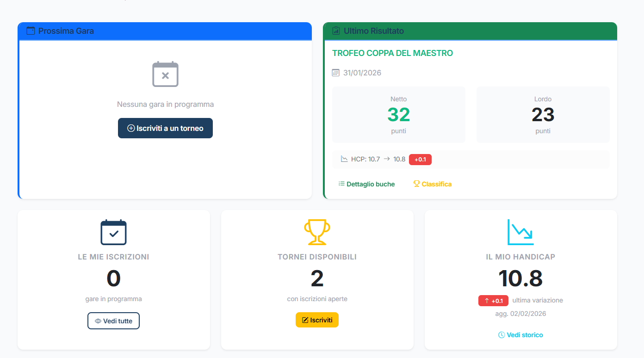The image size is (644, 358).
Task: Click the 10.8 handicap value
Action: (520, 278)
